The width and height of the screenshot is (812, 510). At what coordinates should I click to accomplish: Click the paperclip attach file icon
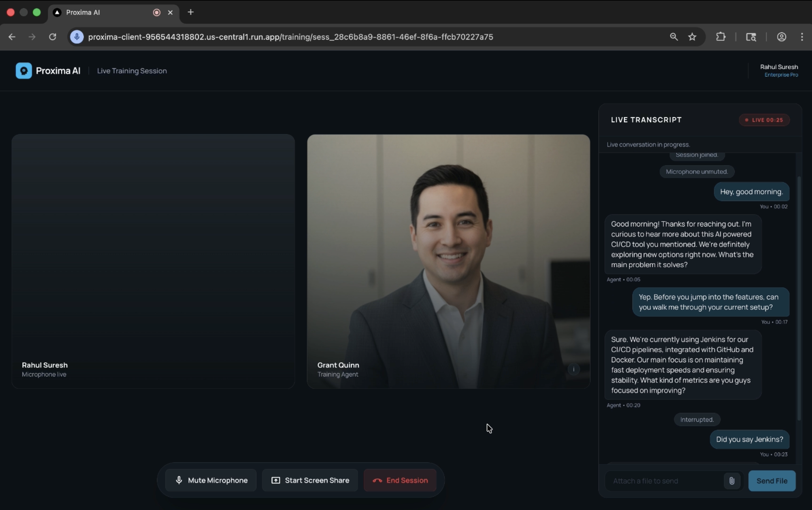coord(731,481)
